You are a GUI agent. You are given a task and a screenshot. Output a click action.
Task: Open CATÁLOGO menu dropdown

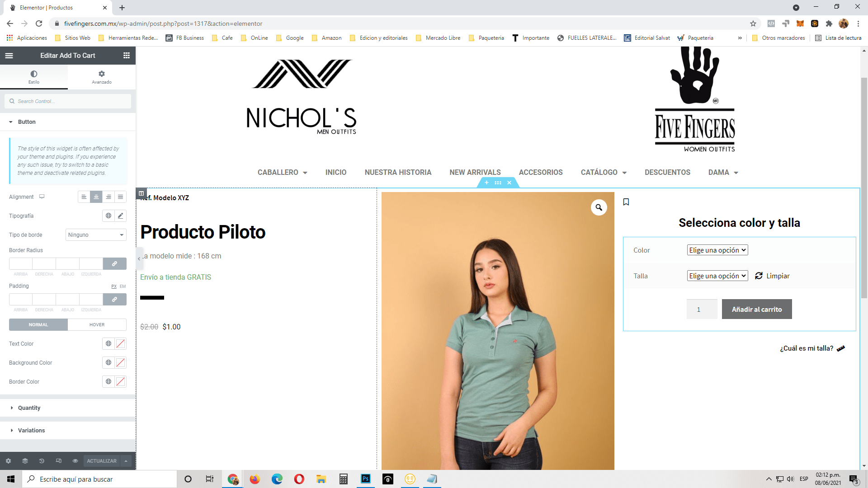click(x=604, y=173)
